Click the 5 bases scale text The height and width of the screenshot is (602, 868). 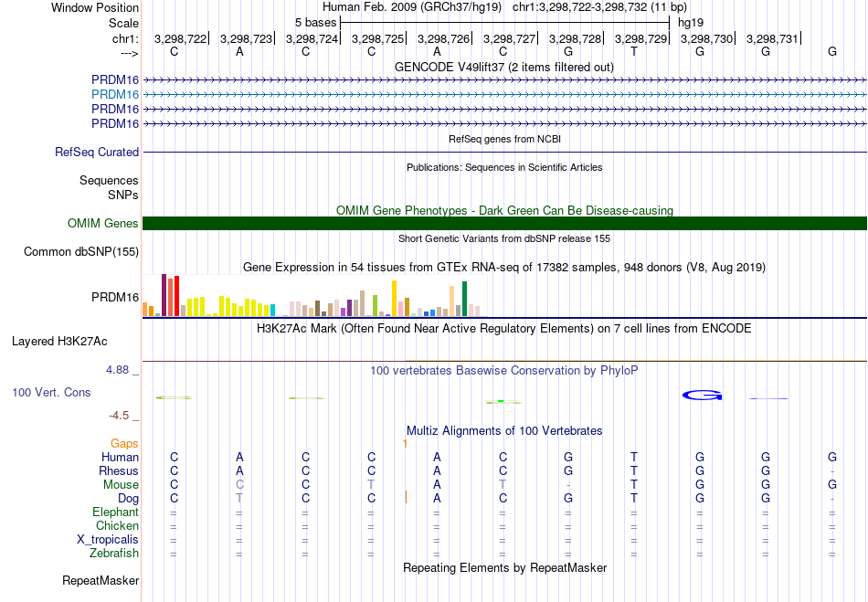point(315,23)
